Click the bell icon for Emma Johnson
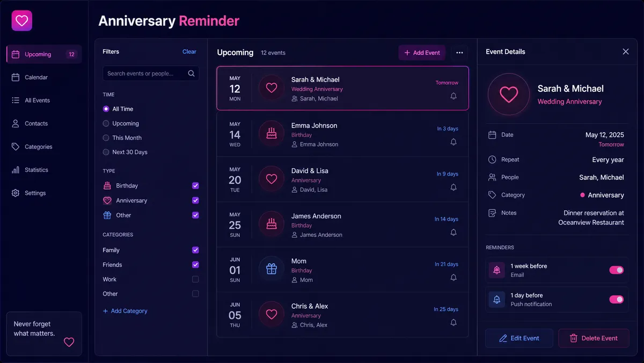This screenshot has height=363, width=644. 453,142
